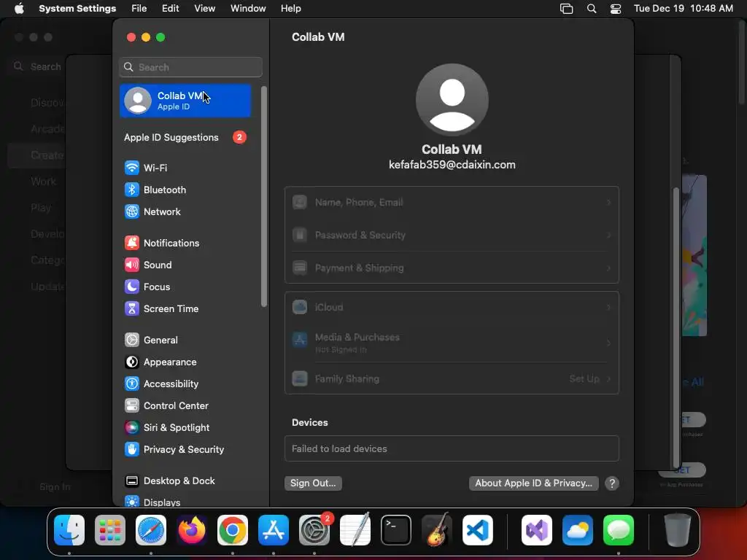Launch Weather app from the Dock

pos(578,530)
